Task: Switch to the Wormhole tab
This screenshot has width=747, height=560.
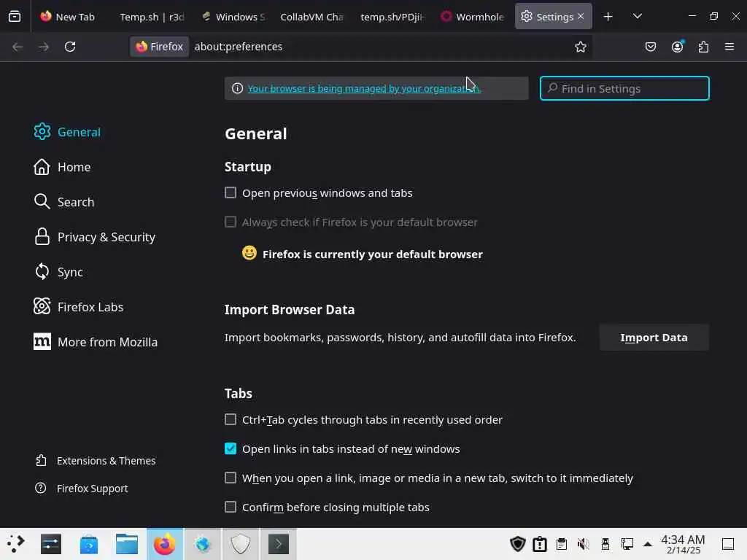Action: (x=473, y=17)
